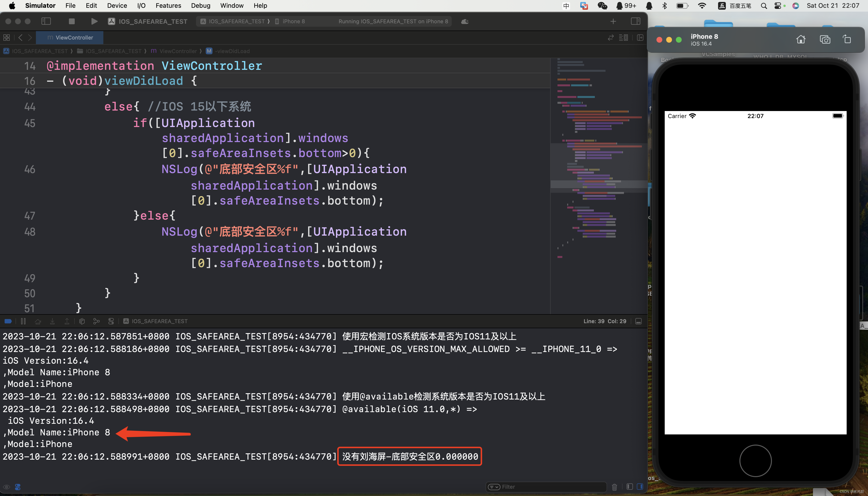Open the File menu
This screenshot has width=868, height=496.
(70, 5)
